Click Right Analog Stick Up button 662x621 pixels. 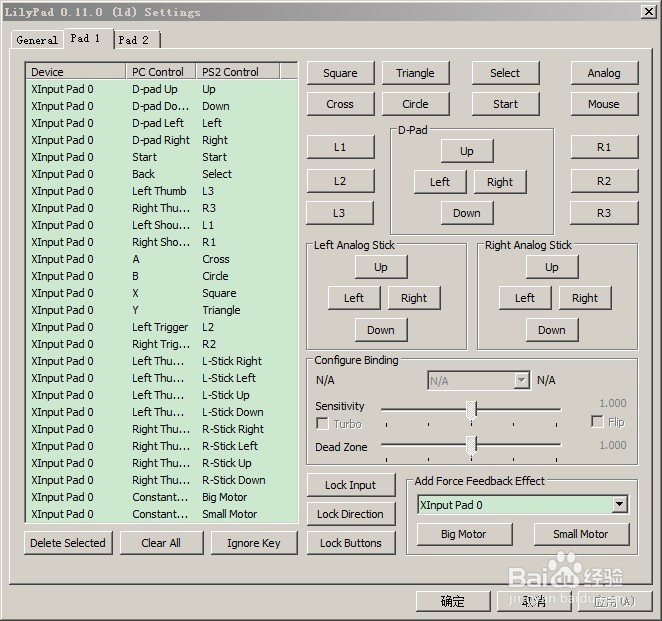552,267
